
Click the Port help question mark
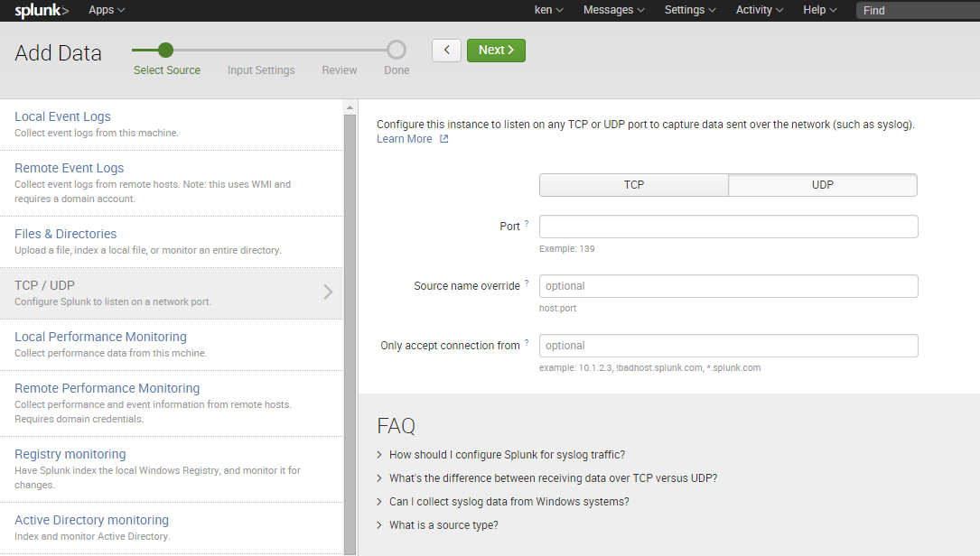(x=527, y=223)
